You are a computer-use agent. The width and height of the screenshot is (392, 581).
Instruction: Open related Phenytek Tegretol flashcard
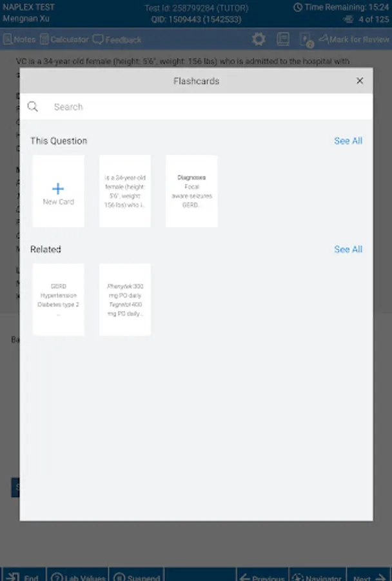tap(125, 300)
